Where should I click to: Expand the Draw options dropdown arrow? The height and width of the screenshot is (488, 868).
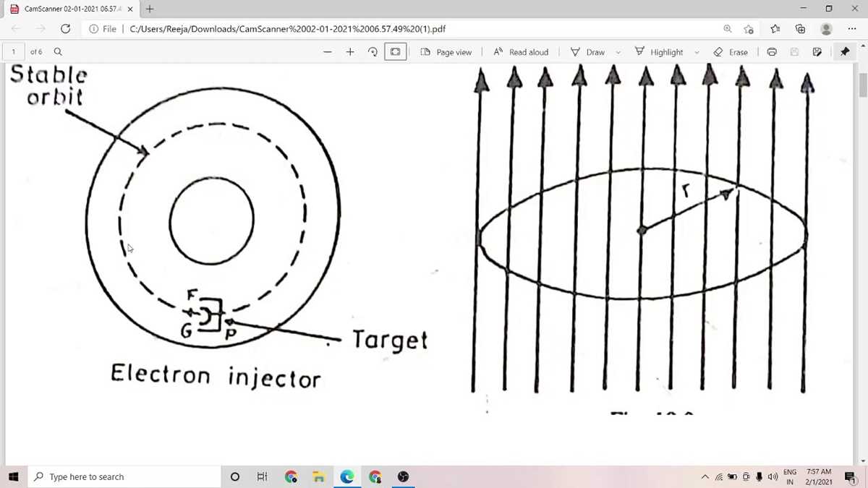618,52
